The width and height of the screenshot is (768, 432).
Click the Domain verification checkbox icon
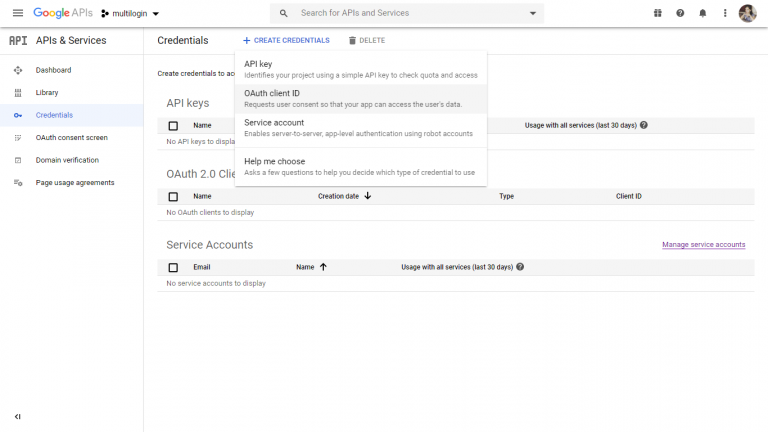click(18, 160)
